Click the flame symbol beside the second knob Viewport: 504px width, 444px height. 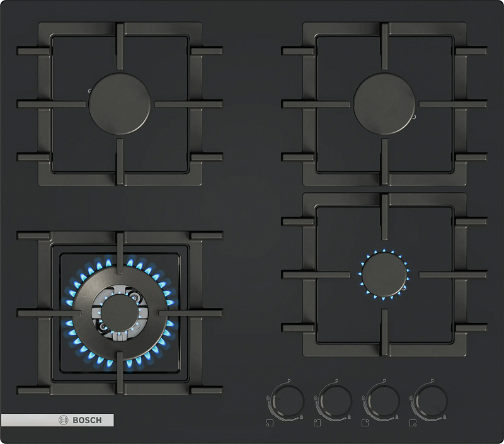click(316, 398)
